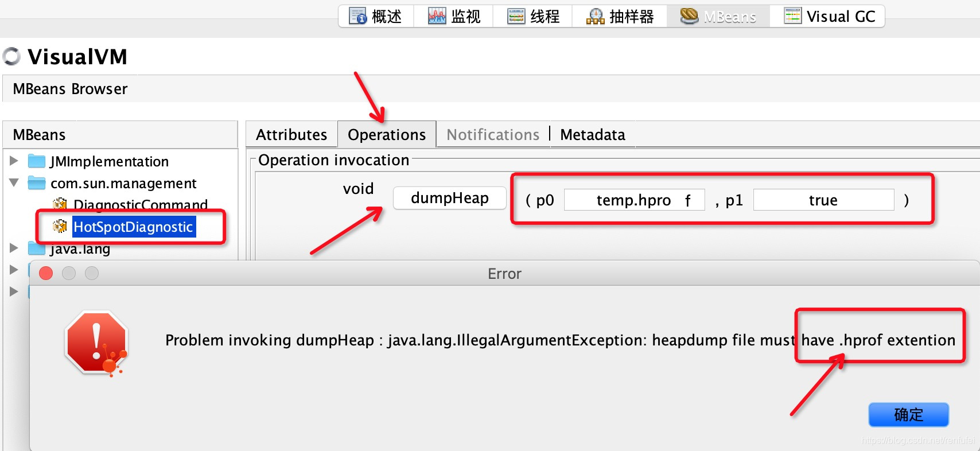Switch to the Metadata tab
The width and height of the screenshot is (980, 451).
593,135
